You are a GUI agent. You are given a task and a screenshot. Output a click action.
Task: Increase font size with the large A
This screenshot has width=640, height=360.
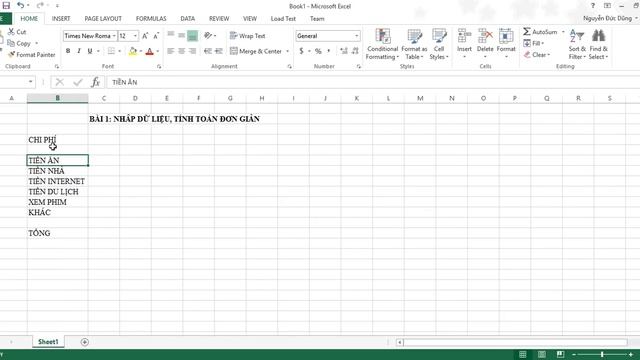pos(145,36)
